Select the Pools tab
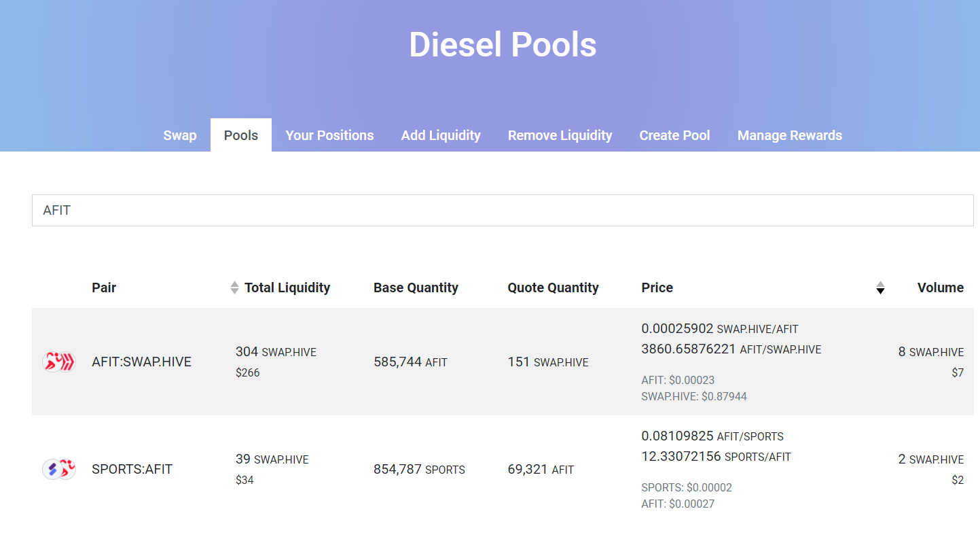The width and height of the screenshot is (980, 558). [241, 135]
